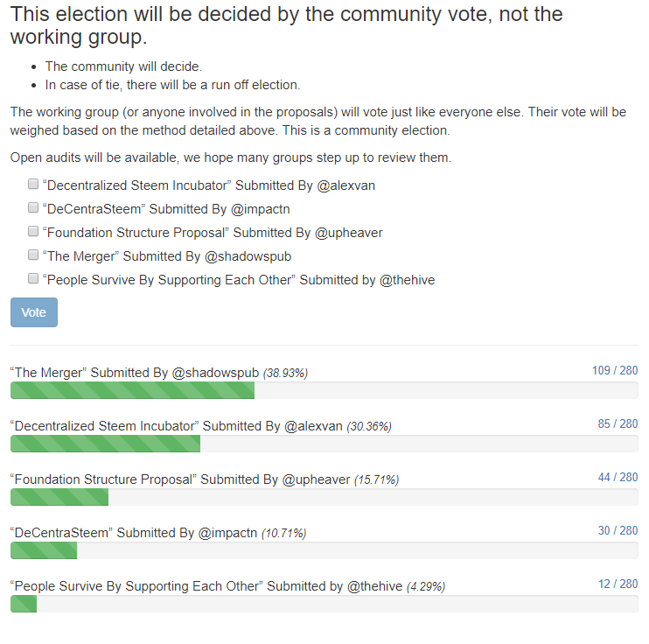The image size is (649, 644).
Task: Click the 4.29% result progress bar
Action: [324, 604]
